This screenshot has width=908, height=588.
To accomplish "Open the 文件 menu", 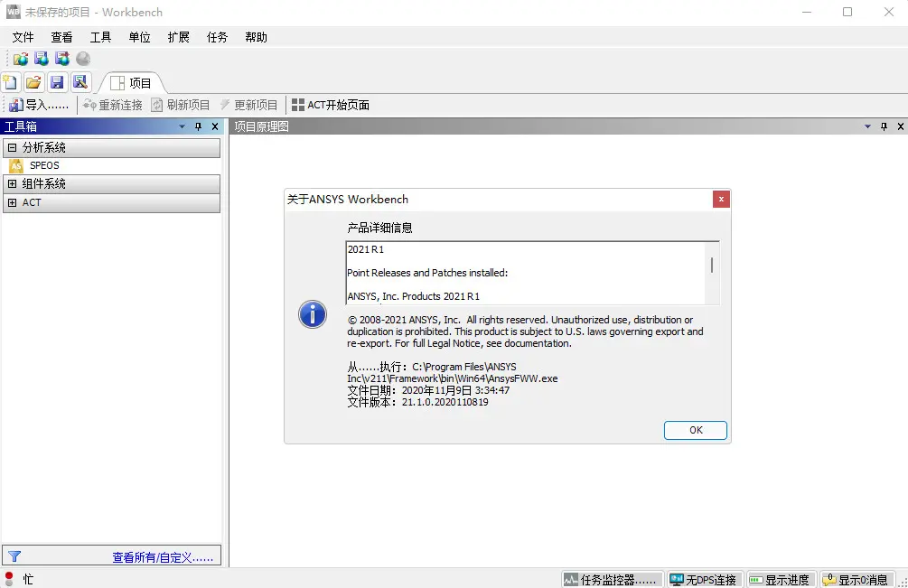I will (x=23, y=37).
